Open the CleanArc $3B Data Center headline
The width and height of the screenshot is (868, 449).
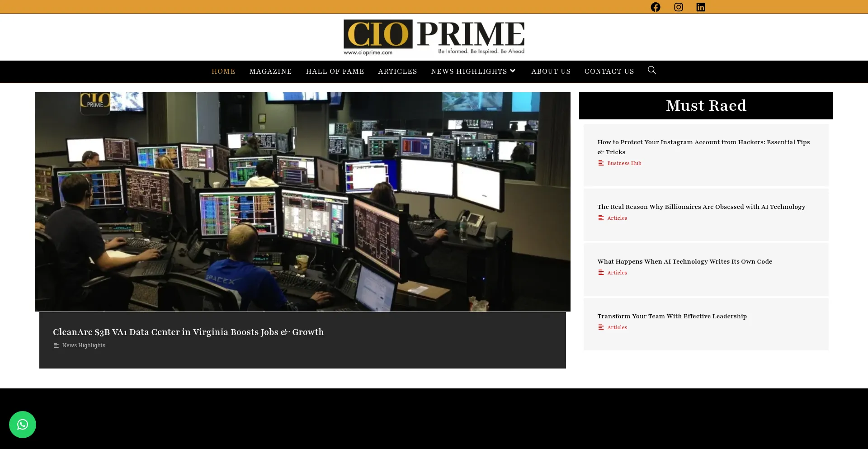(188, 332)
